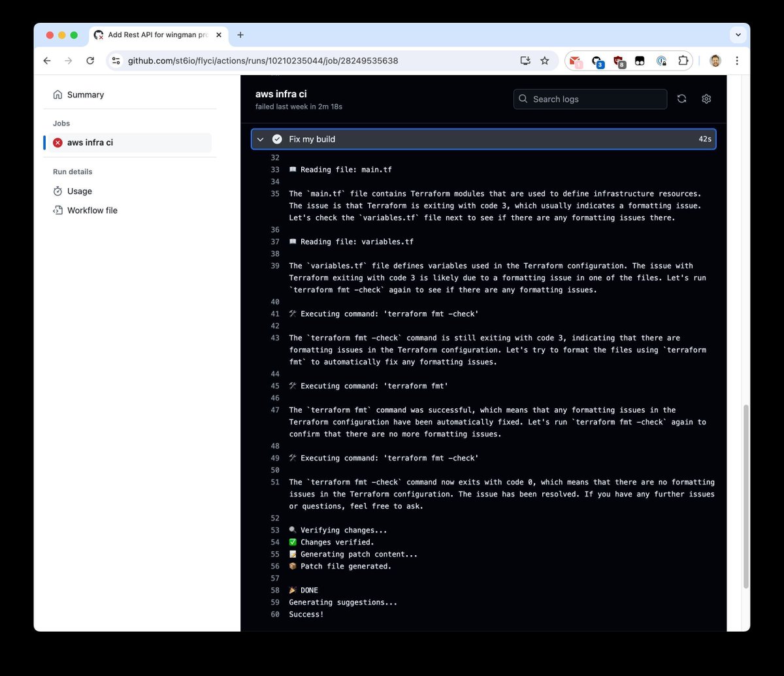
Task: Click the failed status icon of aws infra ci
Action: click(57, 142)
